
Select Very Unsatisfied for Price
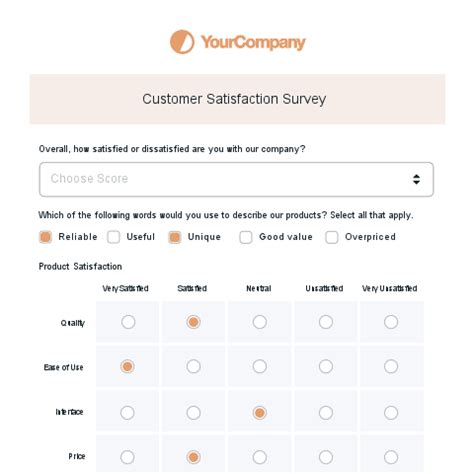pyautogui.click(x=391, y=457)
